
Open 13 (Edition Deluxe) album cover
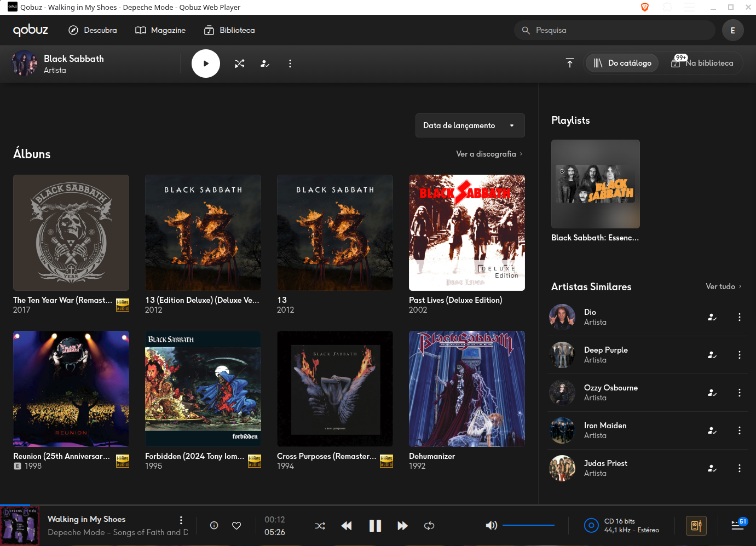pyautogui.click(x=203, y=233)
